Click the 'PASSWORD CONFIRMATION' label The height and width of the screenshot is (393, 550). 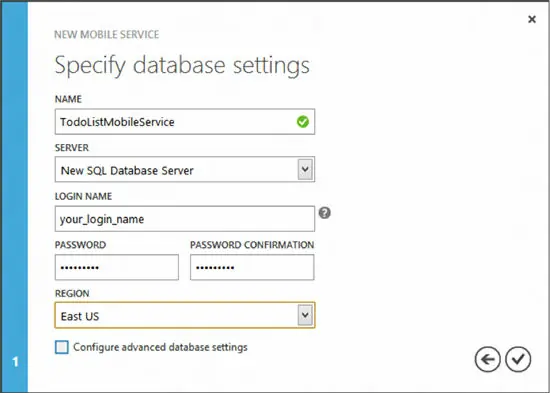coord(252,245)
